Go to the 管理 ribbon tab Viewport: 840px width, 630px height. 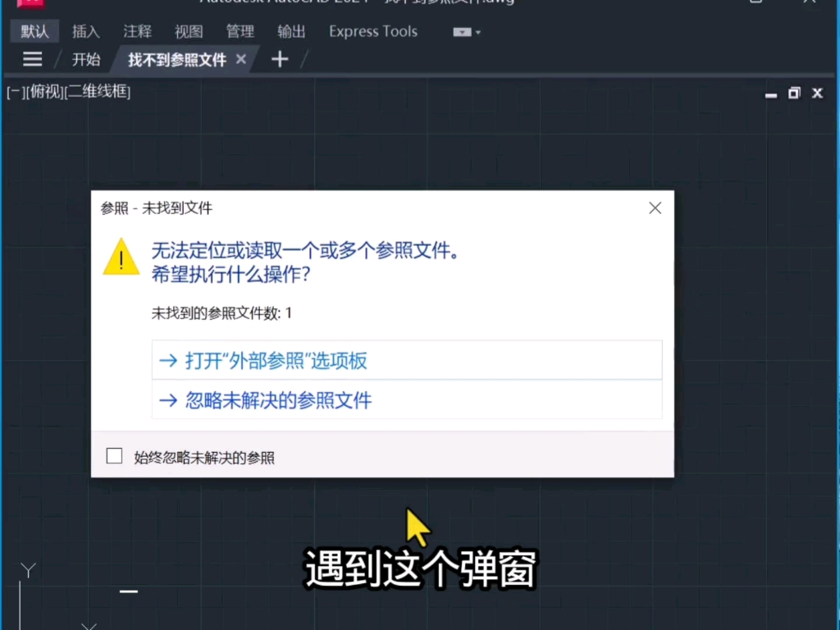pyautogui.click(x=240, y=32)
